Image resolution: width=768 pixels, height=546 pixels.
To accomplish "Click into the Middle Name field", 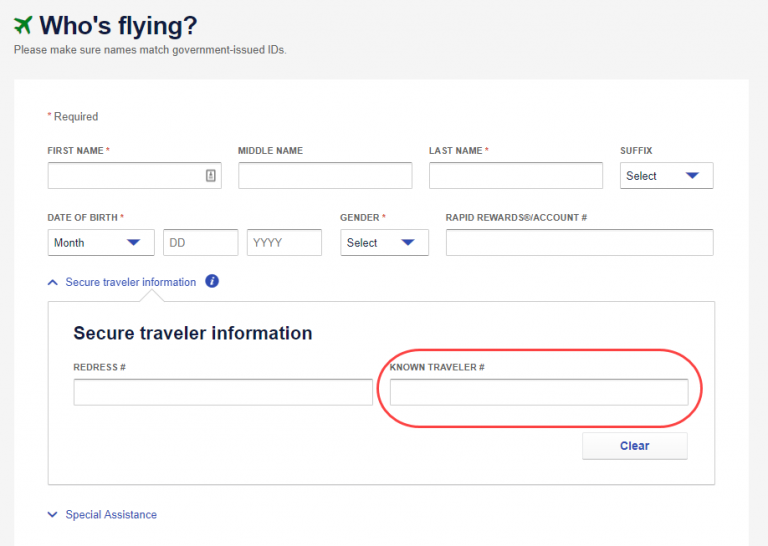I will click(325, 176).
